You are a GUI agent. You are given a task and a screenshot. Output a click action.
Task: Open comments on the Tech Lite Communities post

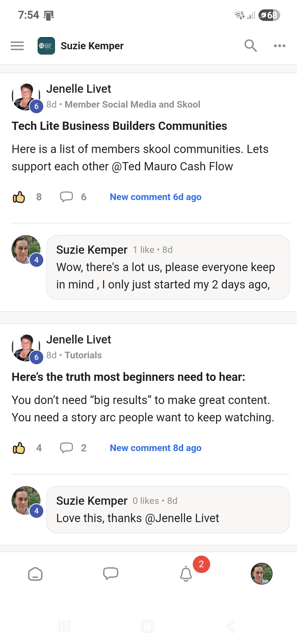67,197
